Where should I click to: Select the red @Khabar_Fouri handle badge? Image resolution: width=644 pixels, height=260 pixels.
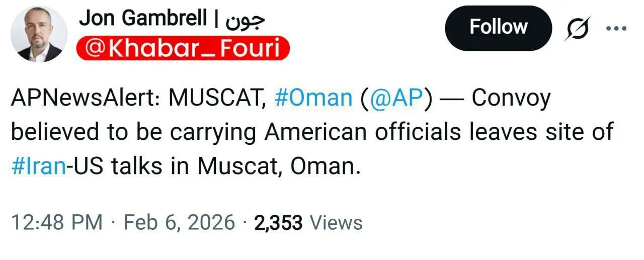click(x=183, y=49)
